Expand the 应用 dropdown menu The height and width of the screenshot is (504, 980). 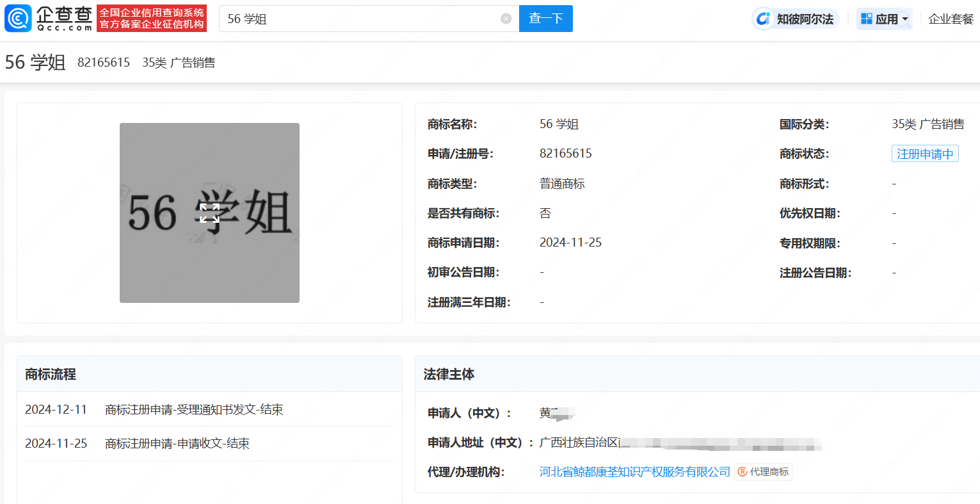click(885, 19)
